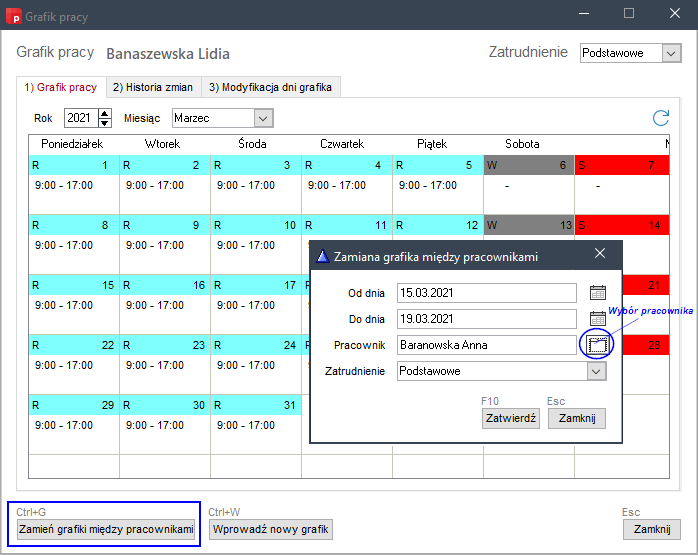
Task: Open Modyfikacja dni grafika tab
Action: [x=271, y=87]
